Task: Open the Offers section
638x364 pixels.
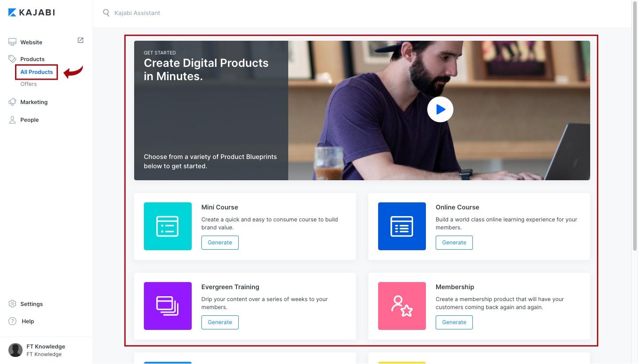Action: click(x=28, y=84)
